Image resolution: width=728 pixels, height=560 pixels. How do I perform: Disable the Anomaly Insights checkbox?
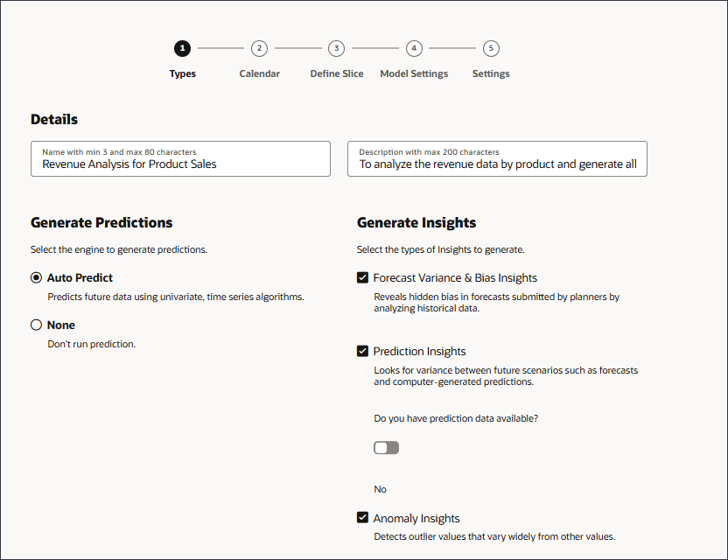click(362, 517)
